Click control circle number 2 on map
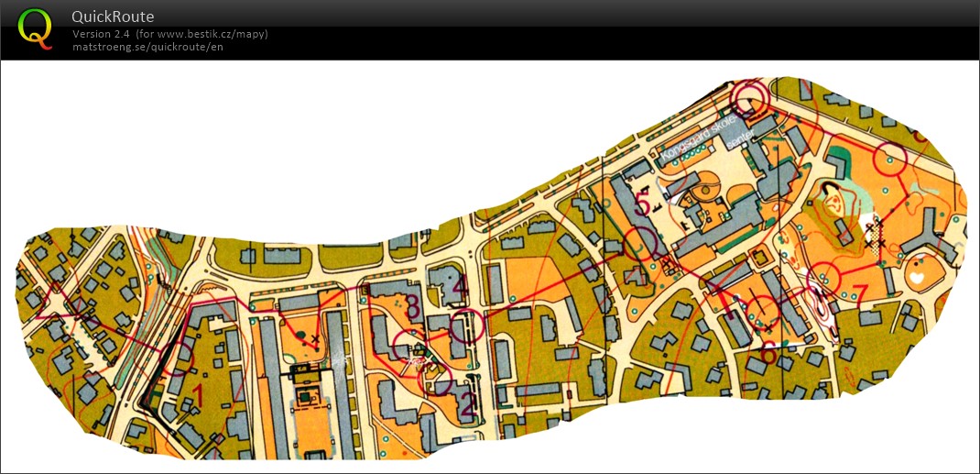 436,379
